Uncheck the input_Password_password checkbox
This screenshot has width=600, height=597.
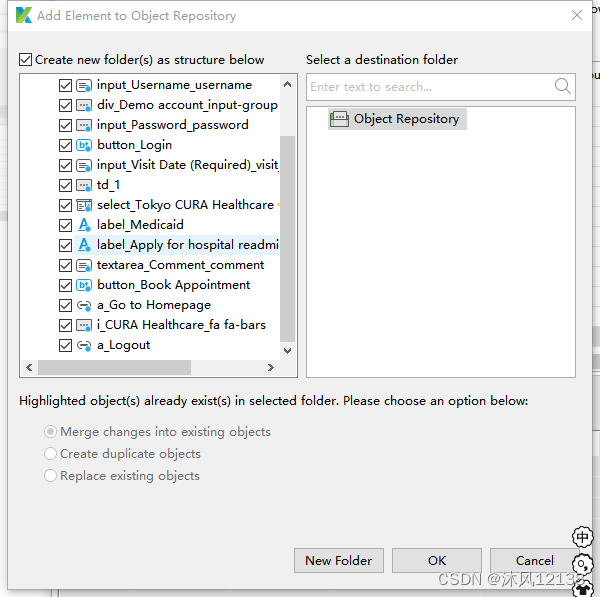pyautogui.click(x=65, y=125)
